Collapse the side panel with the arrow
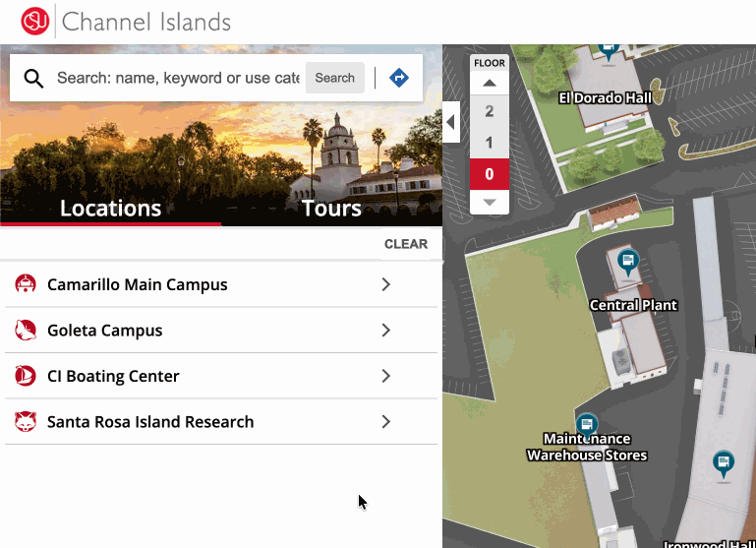This screenshot has height=548, width=756. click(x=451, y=123)
